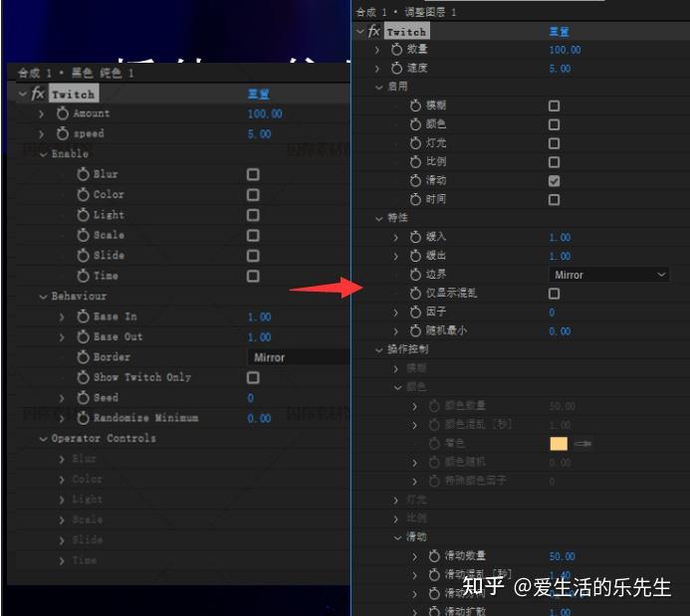The image size is (690, 616).
Task: Toggle the Light stopwatch in Enable group
Action: coord(83,215)
